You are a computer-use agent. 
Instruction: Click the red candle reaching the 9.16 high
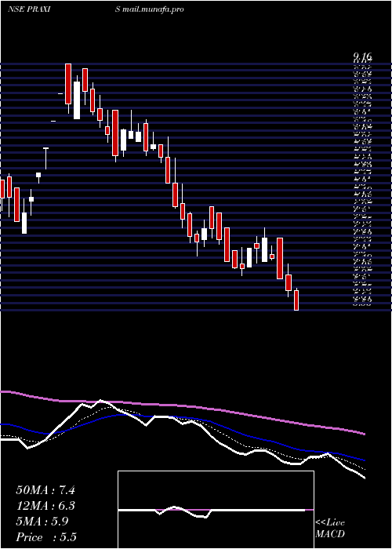[x=68, y=84]
